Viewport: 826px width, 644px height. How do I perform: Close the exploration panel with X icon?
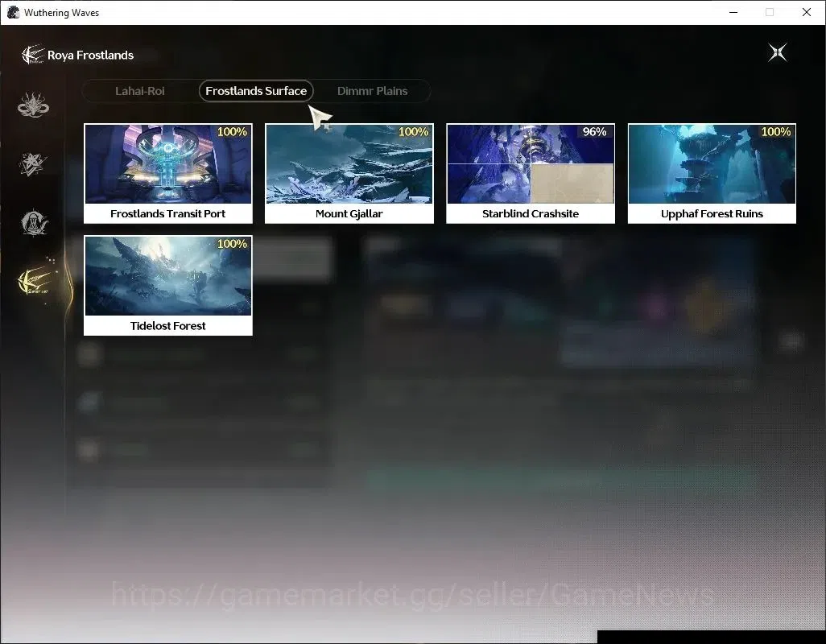click(x=778, y=52)
